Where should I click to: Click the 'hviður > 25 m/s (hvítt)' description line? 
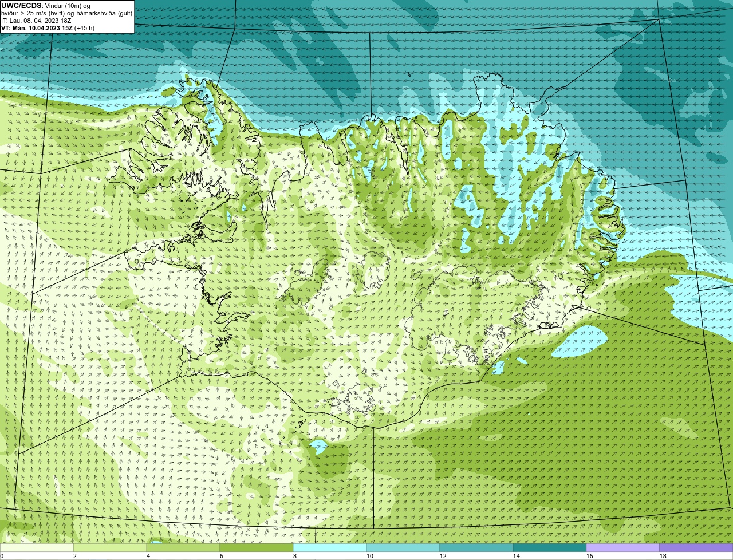(x=66, y=13)
